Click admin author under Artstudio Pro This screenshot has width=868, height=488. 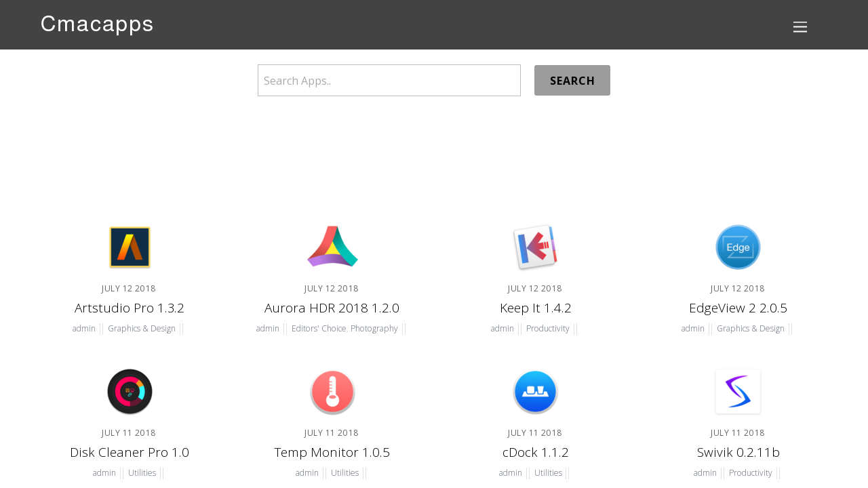click(x=84, y=329)
